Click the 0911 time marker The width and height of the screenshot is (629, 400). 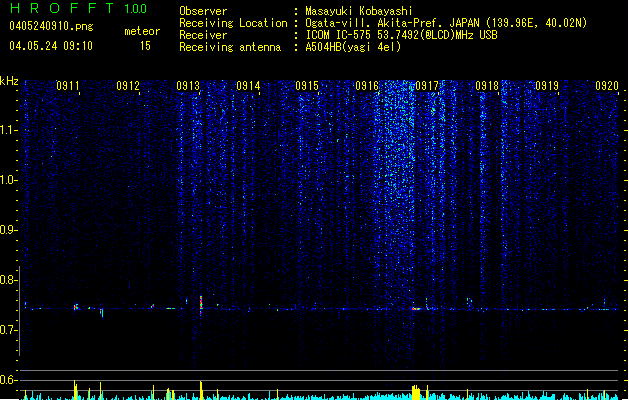[68, 86]
